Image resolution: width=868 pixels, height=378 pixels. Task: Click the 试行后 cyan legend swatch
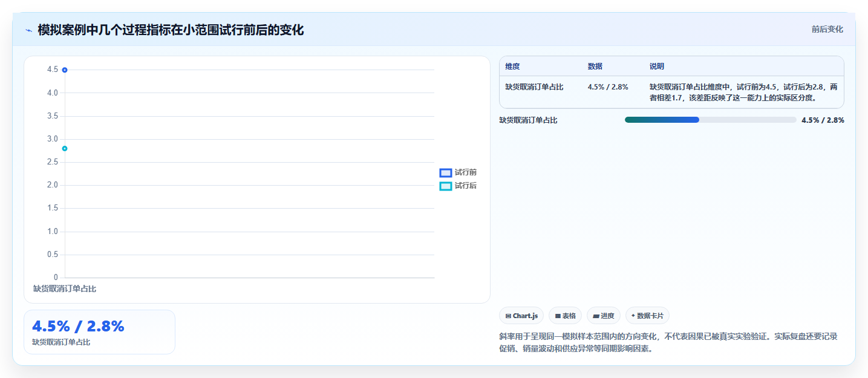(x=446, y=186)
